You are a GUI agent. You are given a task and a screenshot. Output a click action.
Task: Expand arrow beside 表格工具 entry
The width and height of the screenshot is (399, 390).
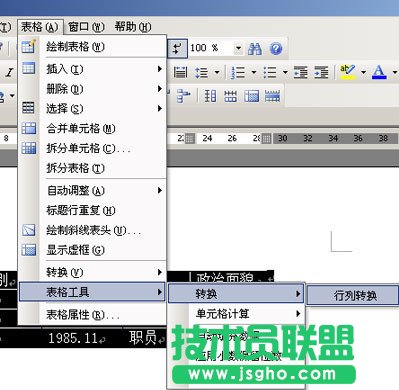(160, 292)
